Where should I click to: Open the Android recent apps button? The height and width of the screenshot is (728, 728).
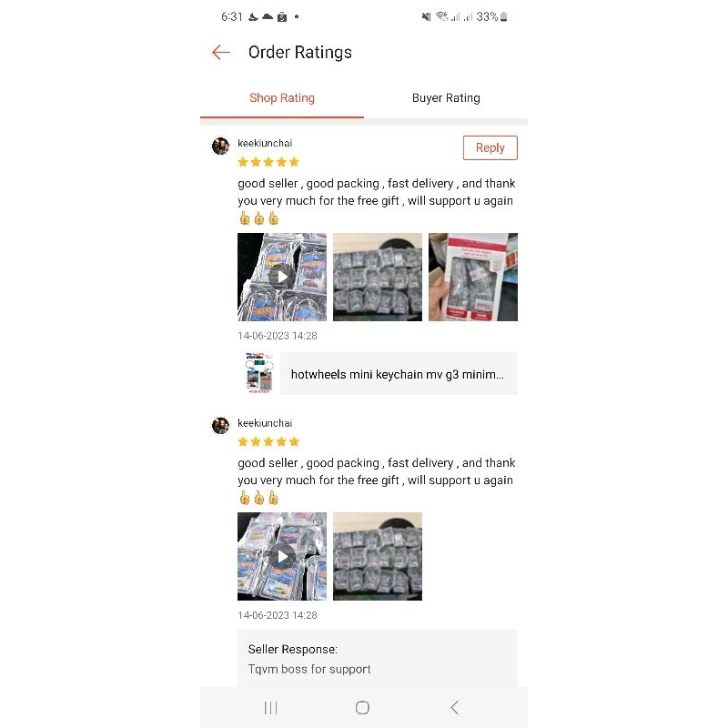270,708
